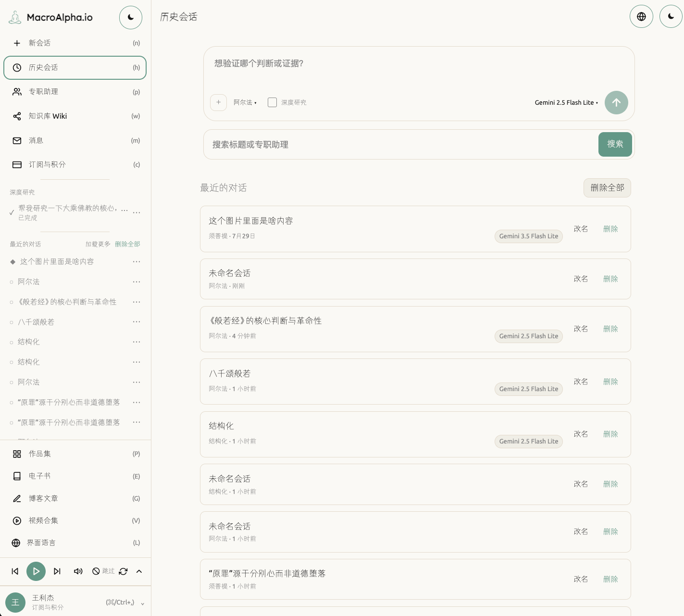
Task: Delete the 八千颂般若 conversation card
Action: click(x=610, y=382)
